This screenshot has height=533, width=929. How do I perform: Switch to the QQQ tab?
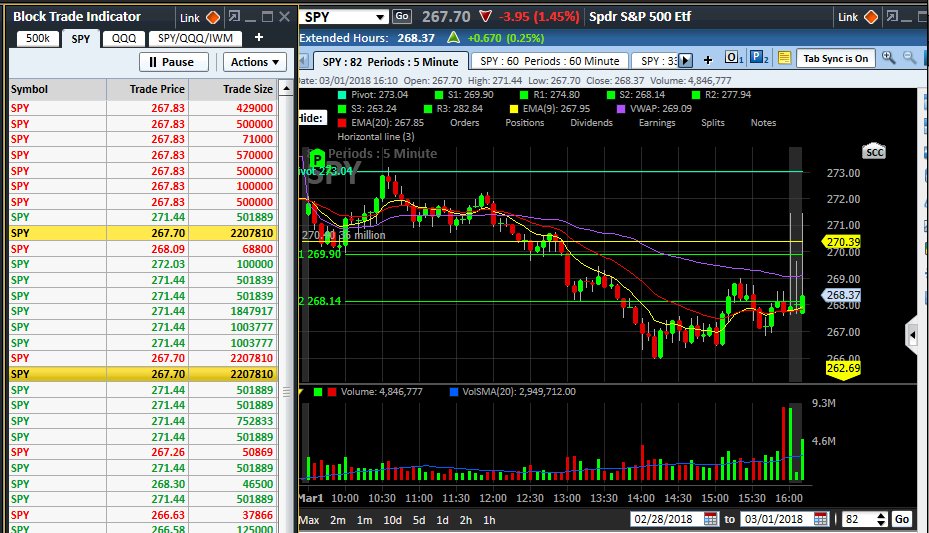point(124,38)
